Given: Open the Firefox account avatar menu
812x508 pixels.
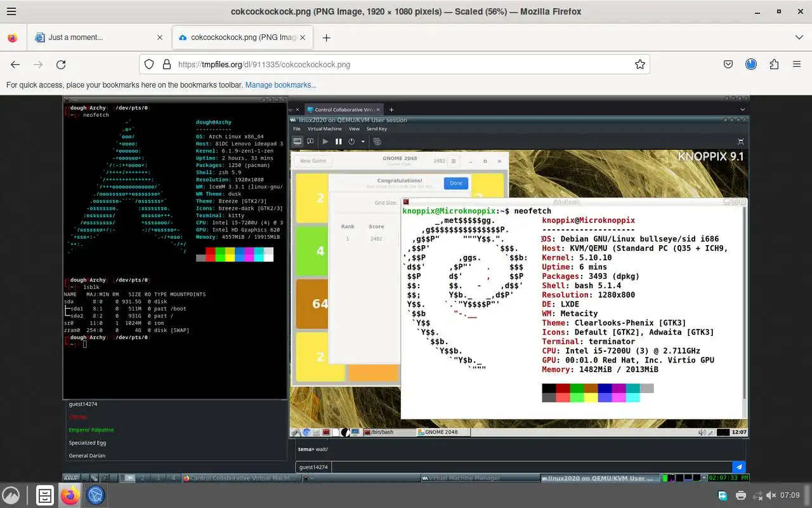Looking at the screenshot, I should (x=751, y=64).
